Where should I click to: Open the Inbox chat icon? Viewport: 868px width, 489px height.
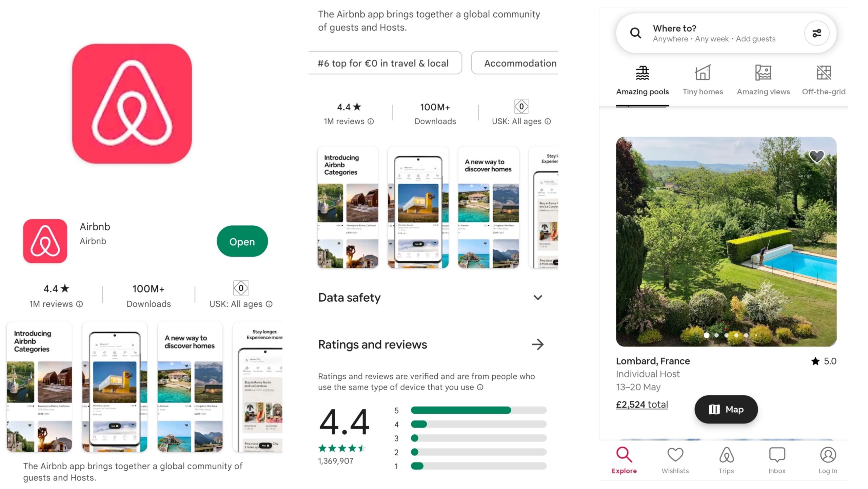[777, 455]
